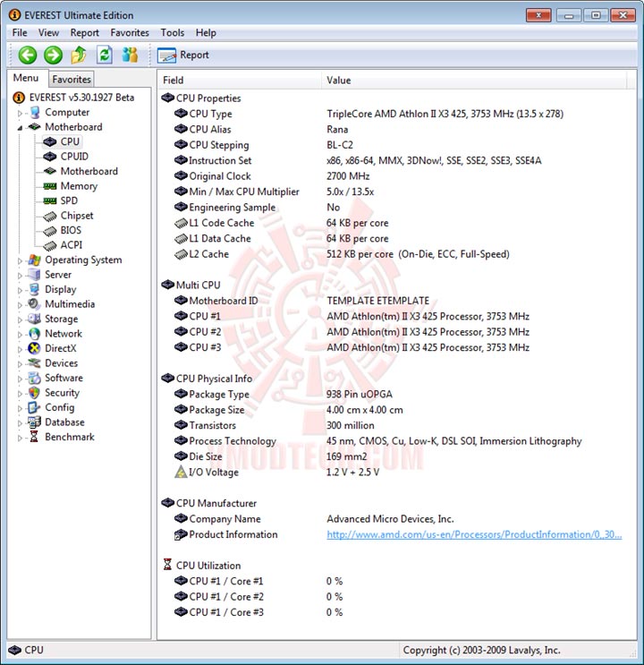Expand the Computer tree node
This screenshot has width=644, height=665.
20,114
